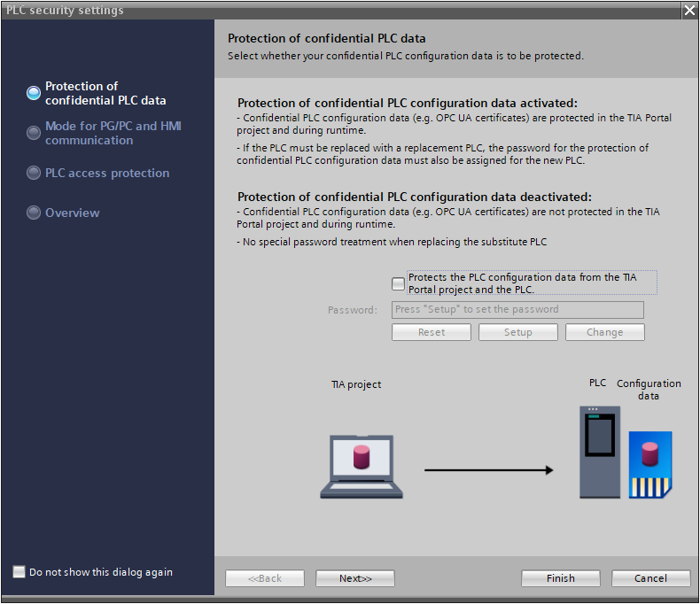Click the TIA project laptop icon
Viewport: 700px width, 604px height.
(x=362, y=467)
